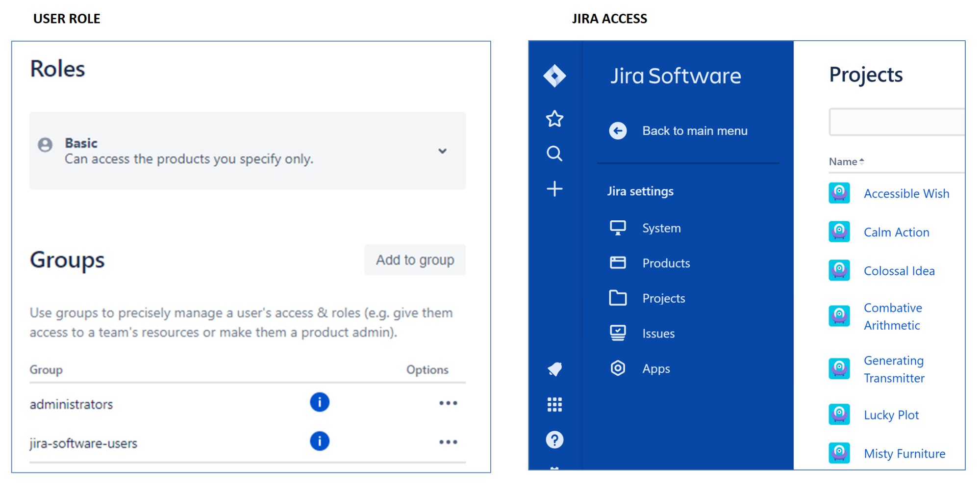
Task: Click the Apps hexagon icon
Action: pos(618,368)
